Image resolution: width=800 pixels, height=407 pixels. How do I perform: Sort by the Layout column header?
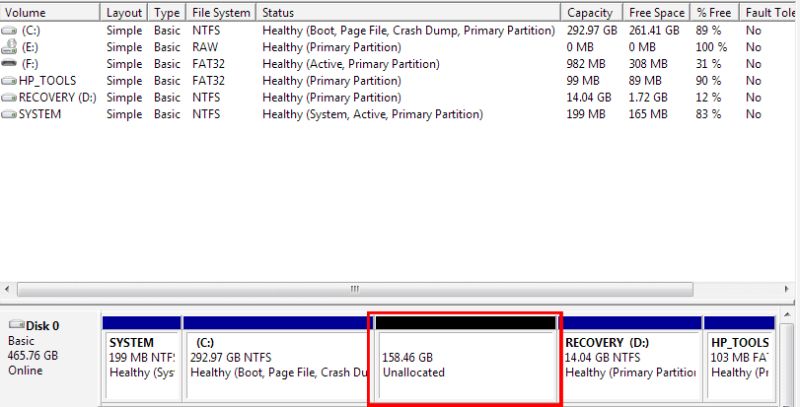(124, 12)
